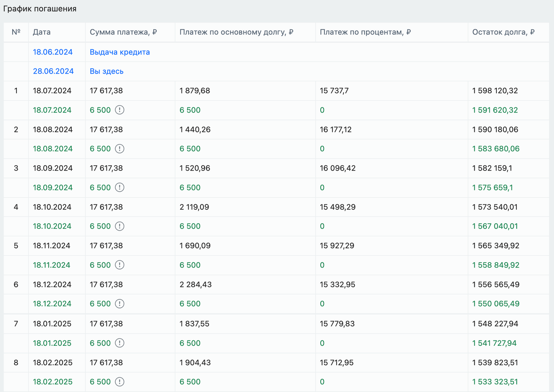Click the blue date 28.06.2024
The image size is (554, 392).
pyautogui.click(x=53, y=71)
